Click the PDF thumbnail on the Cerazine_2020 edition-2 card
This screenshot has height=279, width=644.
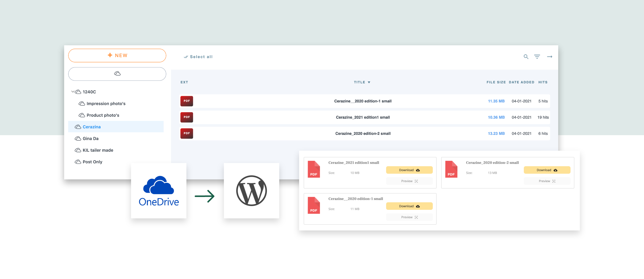point(451,170)
